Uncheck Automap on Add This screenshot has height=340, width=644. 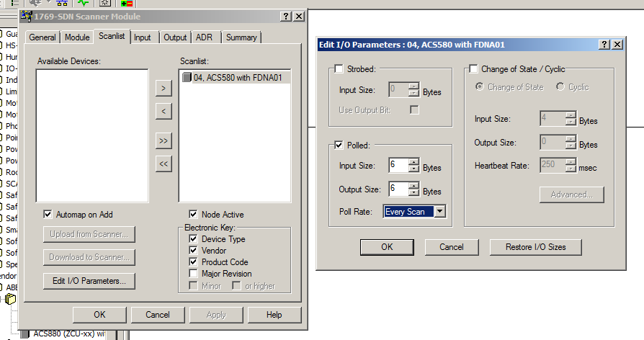(48, 214)
